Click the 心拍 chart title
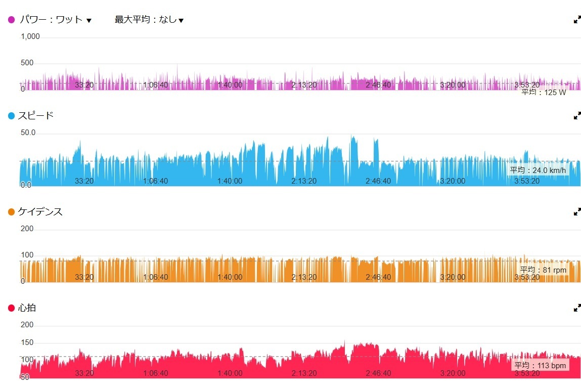Screen dimensions: 581x392 [x=27, y=308]
